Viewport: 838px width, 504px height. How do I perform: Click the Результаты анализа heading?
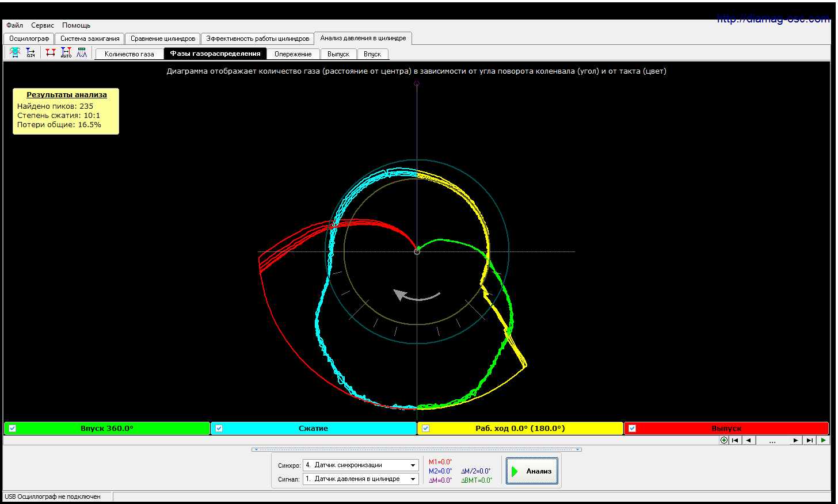(67, 94)
